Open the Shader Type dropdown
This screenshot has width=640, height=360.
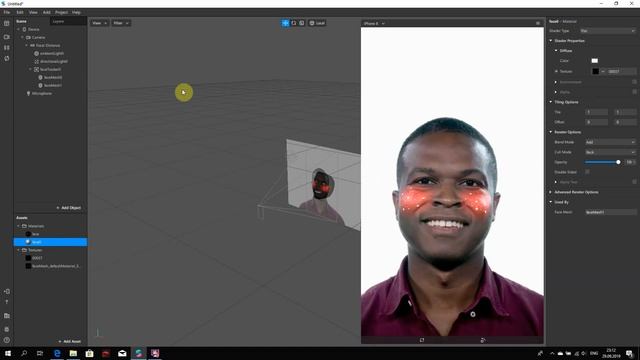[x=608, y=31]
